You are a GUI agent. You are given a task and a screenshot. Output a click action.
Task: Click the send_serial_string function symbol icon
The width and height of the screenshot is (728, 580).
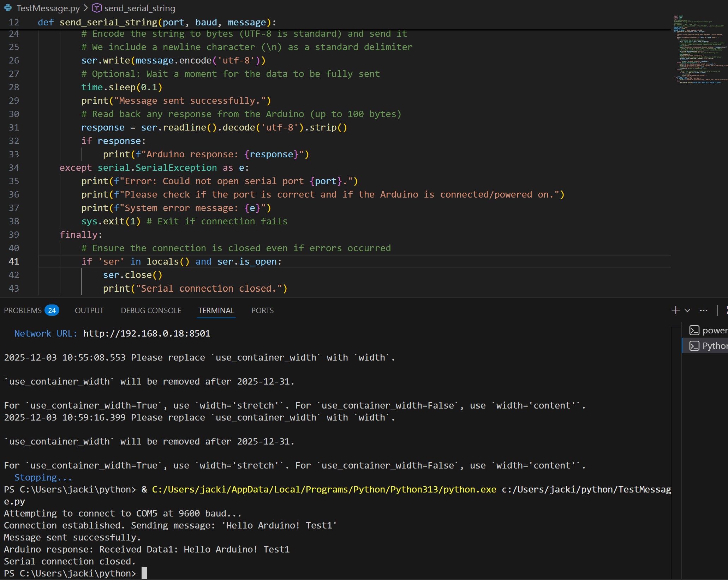(x=97, y=8)
